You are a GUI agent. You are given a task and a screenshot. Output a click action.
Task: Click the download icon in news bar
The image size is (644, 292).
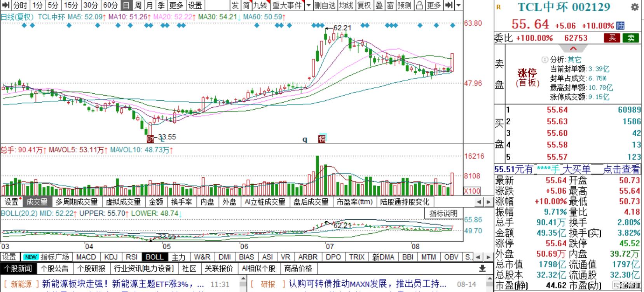[x=482, y=268]
